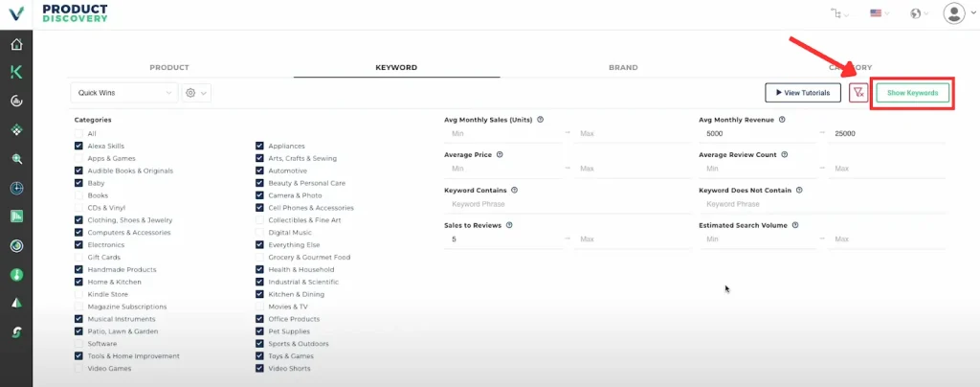Image resolution: width=980 pixels, height=387 pixels.
Task: Show help for Avg Monthly Revenue
Action: pos(782,120)
